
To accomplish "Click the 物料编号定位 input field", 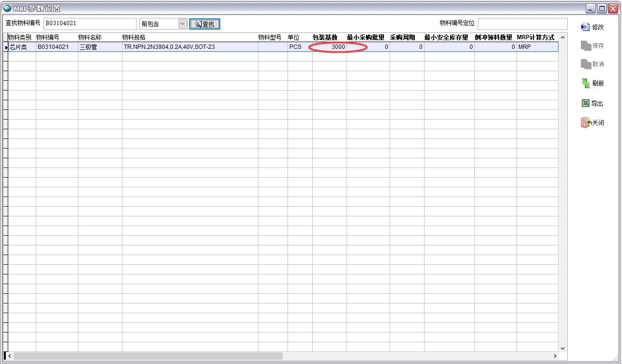I will click(x=522, y=23).
